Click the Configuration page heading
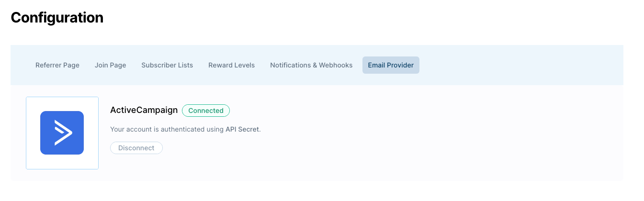The height and width of the screenshot is (201, 644). [x=57, y=18]
